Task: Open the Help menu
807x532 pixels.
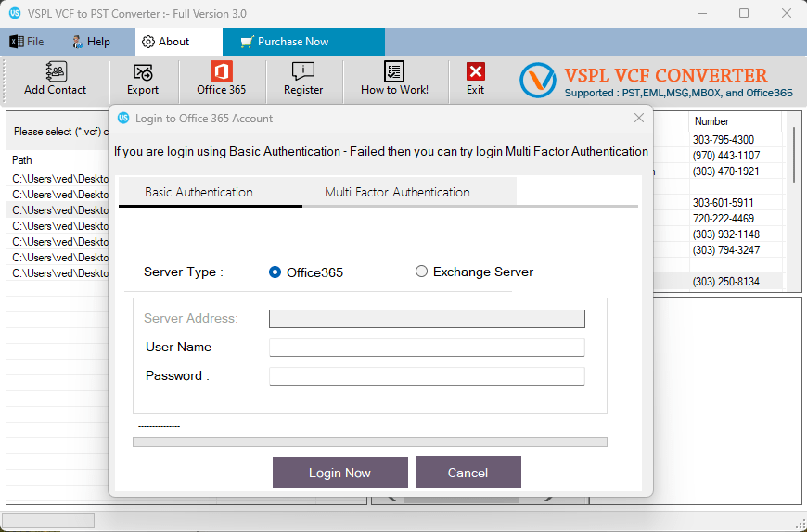Action: [91, 42]
